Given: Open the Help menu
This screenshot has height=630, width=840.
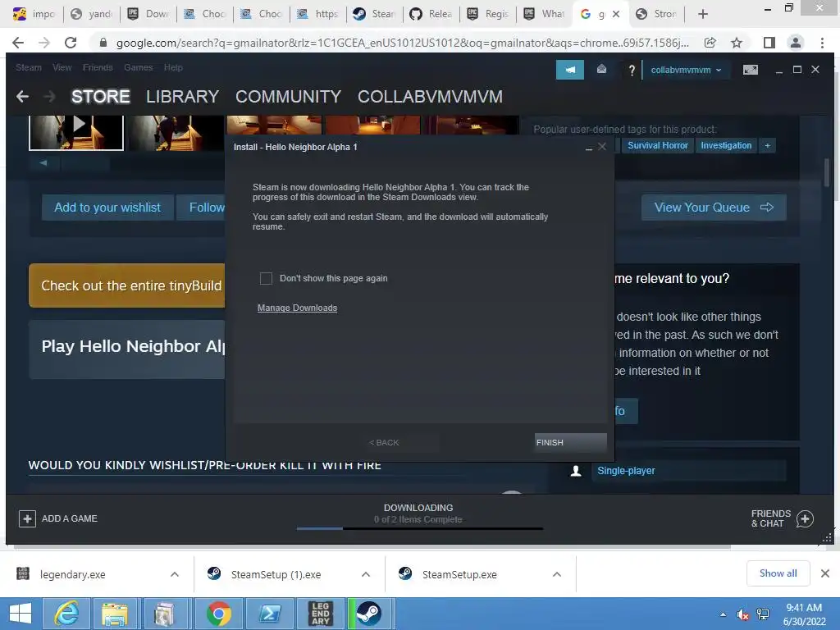Looking at the screenshot, I should click(x=173, y=67).
